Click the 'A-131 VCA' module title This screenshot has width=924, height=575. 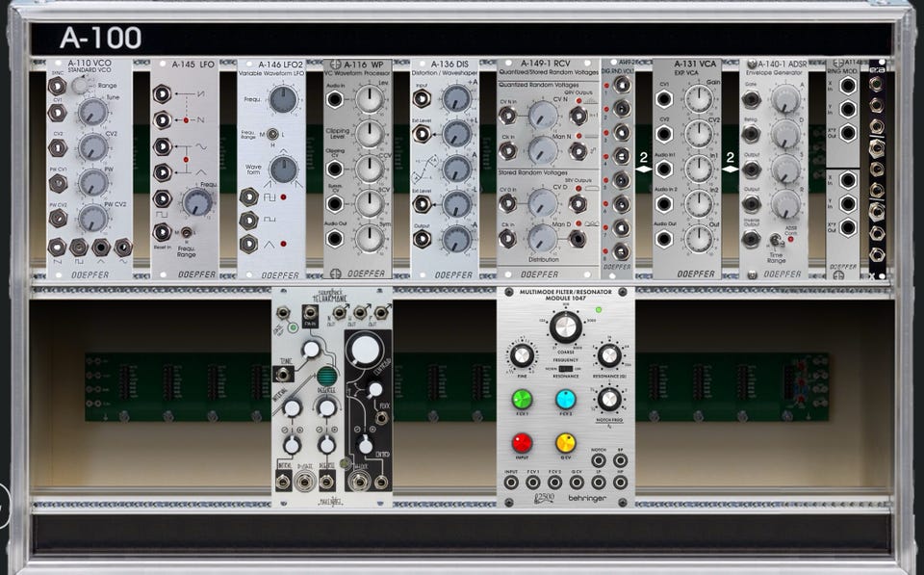pos(695,64)
